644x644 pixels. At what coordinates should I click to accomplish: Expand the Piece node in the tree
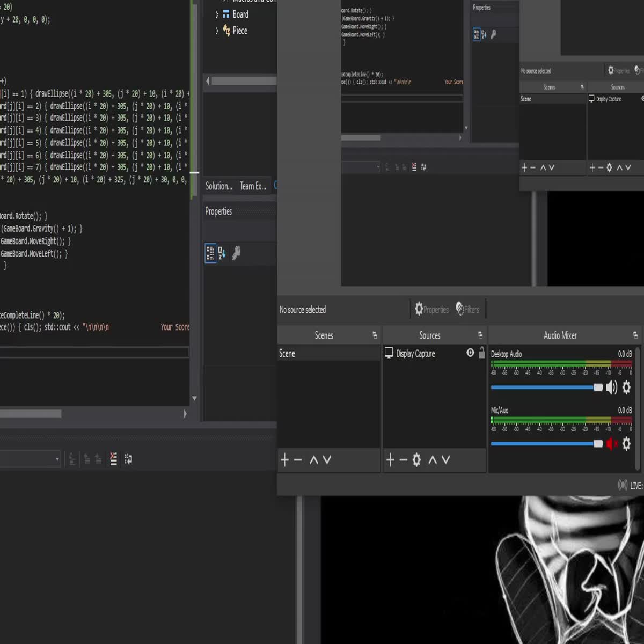[x=217, y=31]
